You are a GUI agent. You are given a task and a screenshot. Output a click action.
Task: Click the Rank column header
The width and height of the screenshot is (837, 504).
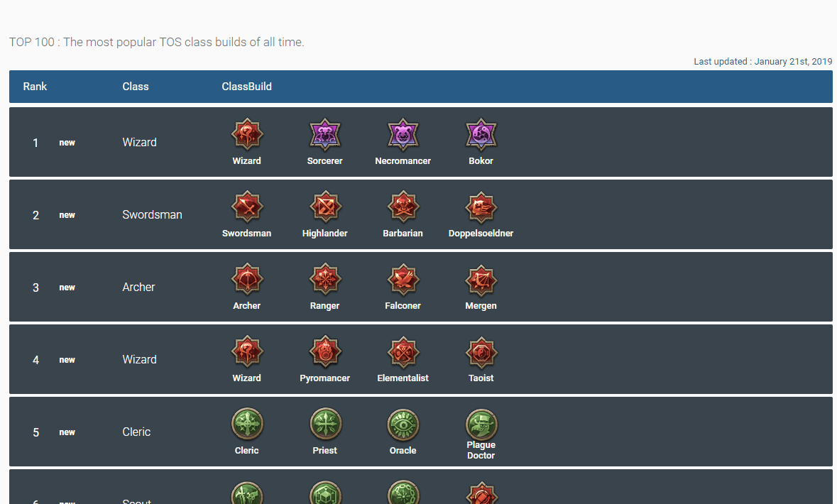(x=35, y=87)
